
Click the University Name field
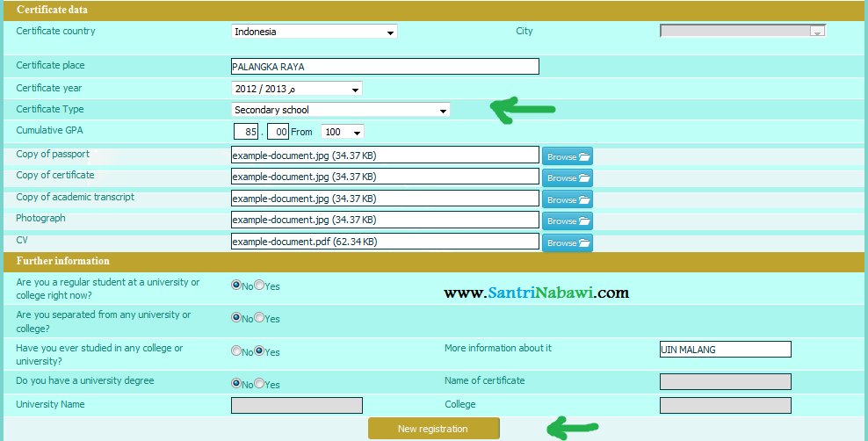297,405
